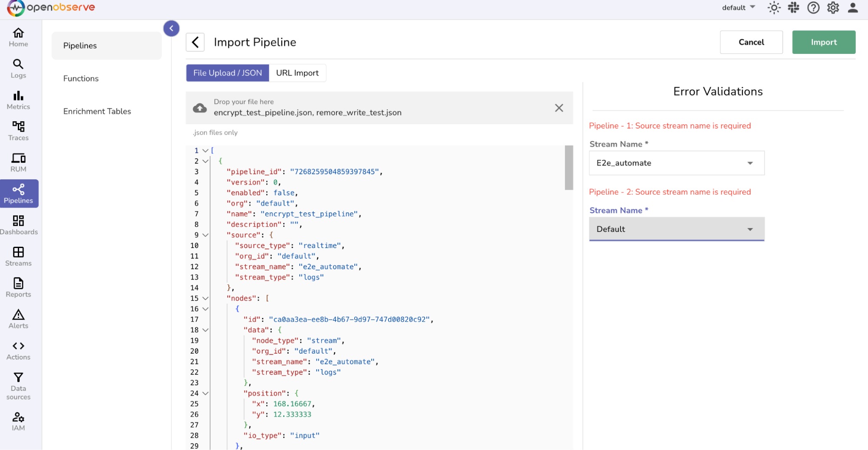Expand the Default stream name dropdown
The width and height of the screenshot is (868, 450).
(x=676, y=229)
